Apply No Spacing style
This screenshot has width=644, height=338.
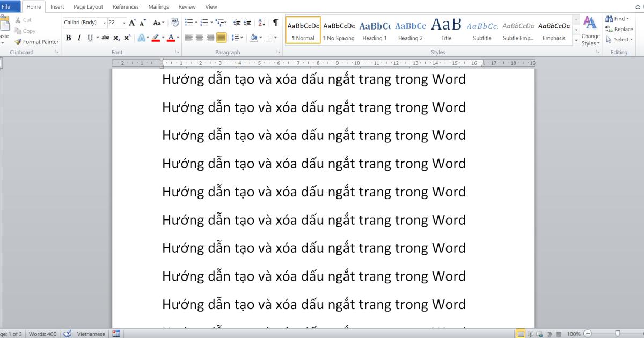339,31
